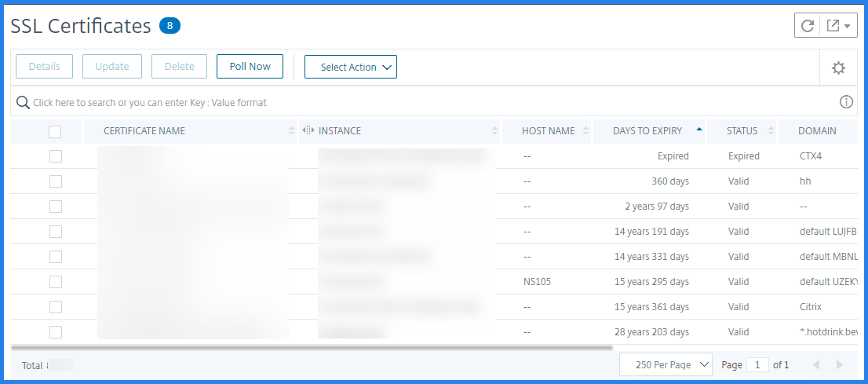The width and height of the screenshot is (868, 384).
Task: Check the 360 days certificate row
Action: click(56, 181)
